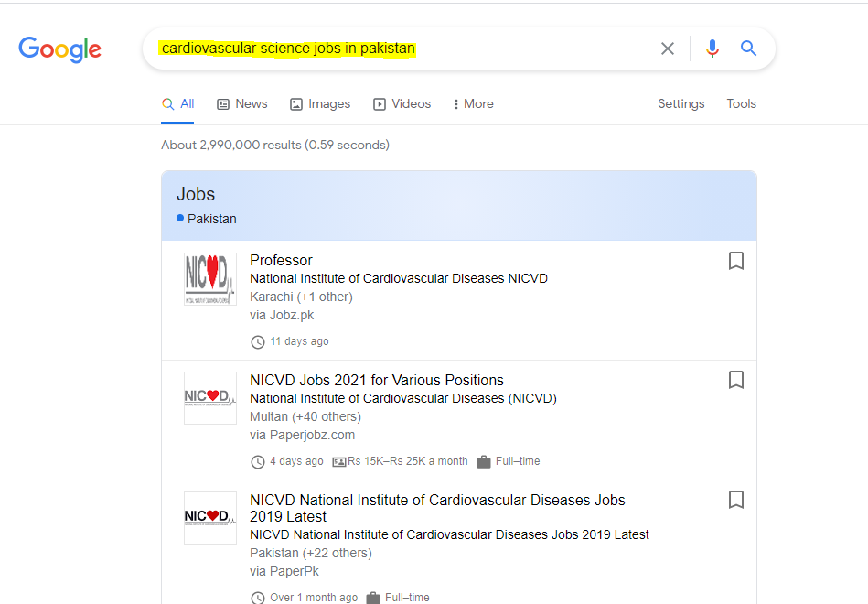
Task: Click the clock icon beside 11 days ago
Action: click(x=257, y=342)
